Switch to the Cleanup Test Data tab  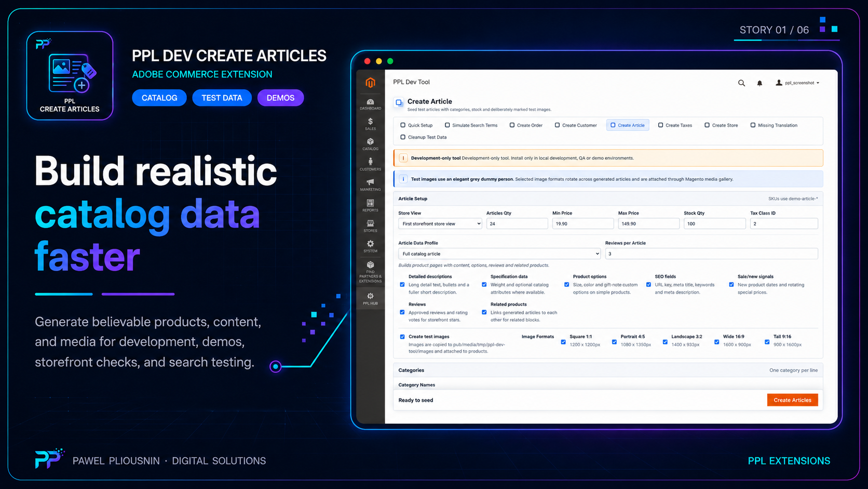pos(423,137)
